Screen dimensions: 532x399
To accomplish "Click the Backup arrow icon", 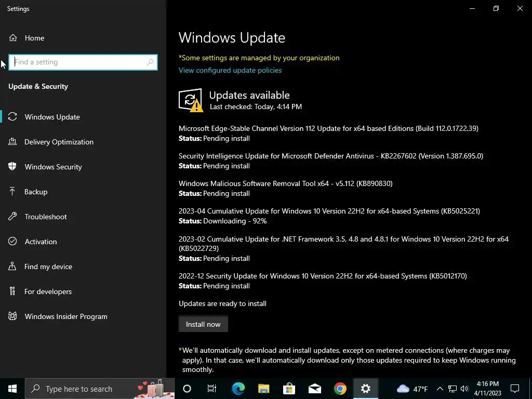I will click(12, 192).
